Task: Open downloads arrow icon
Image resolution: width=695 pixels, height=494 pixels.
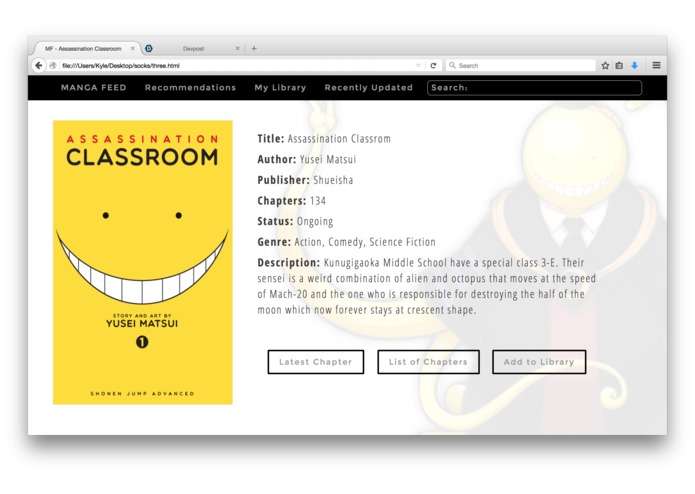Action: 634,66
